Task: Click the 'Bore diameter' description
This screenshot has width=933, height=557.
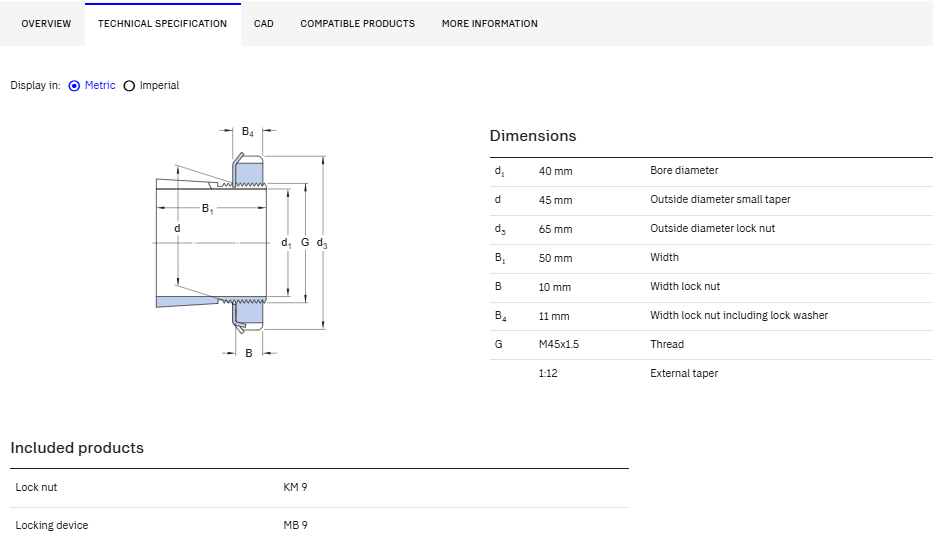Action: [684, 170]
